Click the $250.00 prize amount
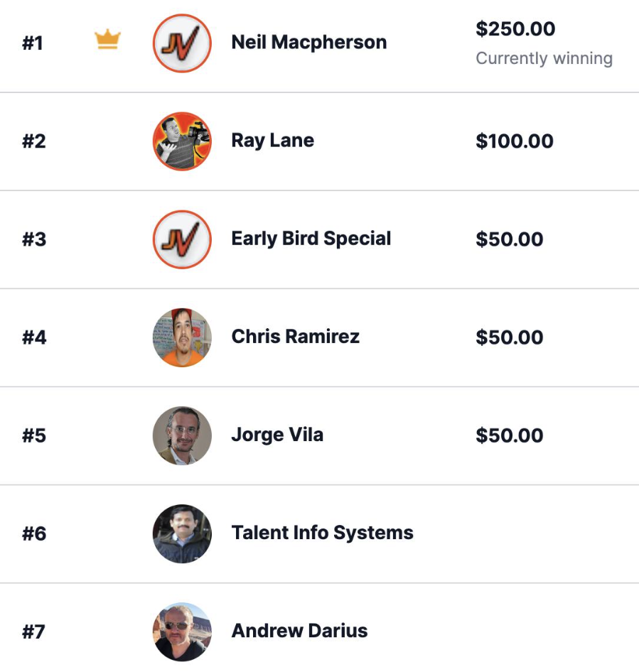The image size is (639, 672). click(x=515, y=29)
